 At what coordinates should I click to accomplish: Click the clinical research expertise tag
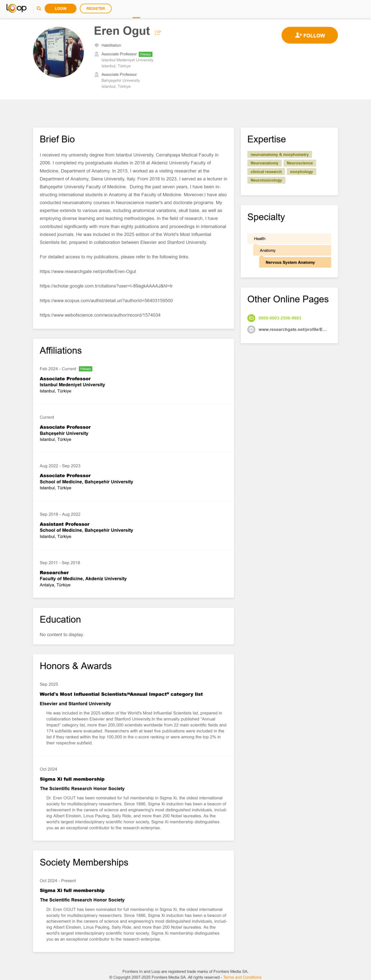point(266,171)
